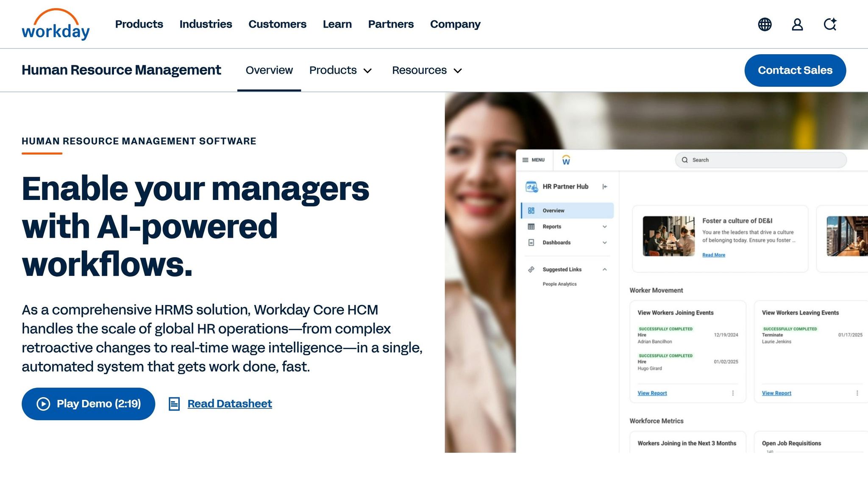Click the Workforce Metrics section heading
The image size is (868, 488).
pyautogui.click(x=656, y=421)
